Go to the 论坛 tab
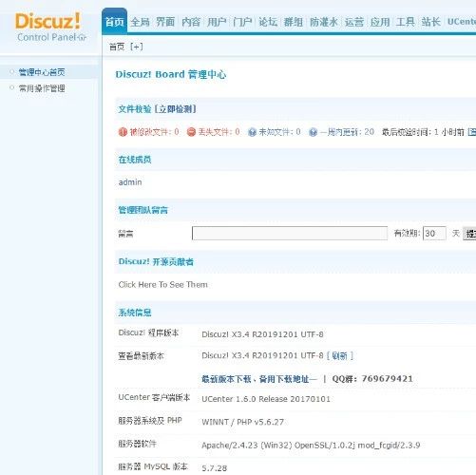The width and height of the screenshot is (476, 475). click(x=268, y=22)
